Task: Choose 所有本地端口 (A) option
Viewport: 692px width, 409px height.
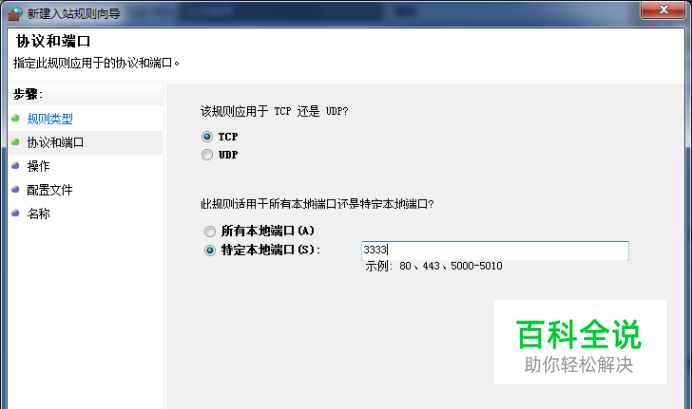Action: pos(210,231)
